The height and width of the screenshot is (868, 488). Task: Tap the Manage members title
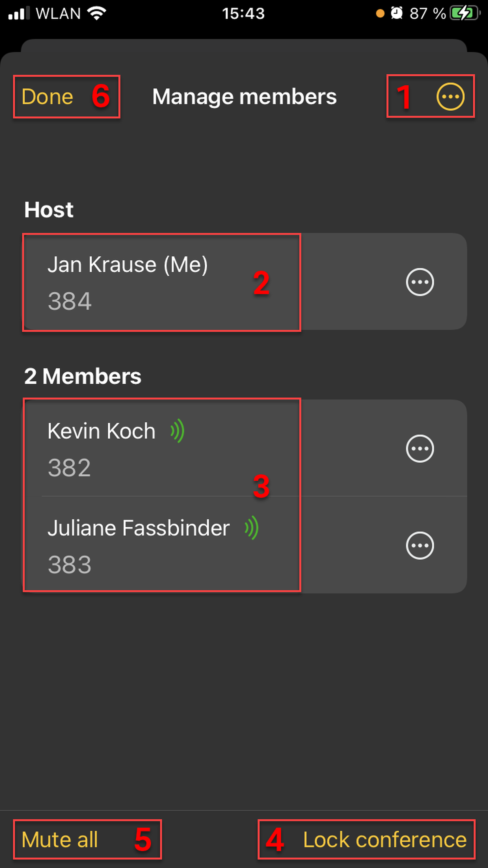tap(244, 97)
